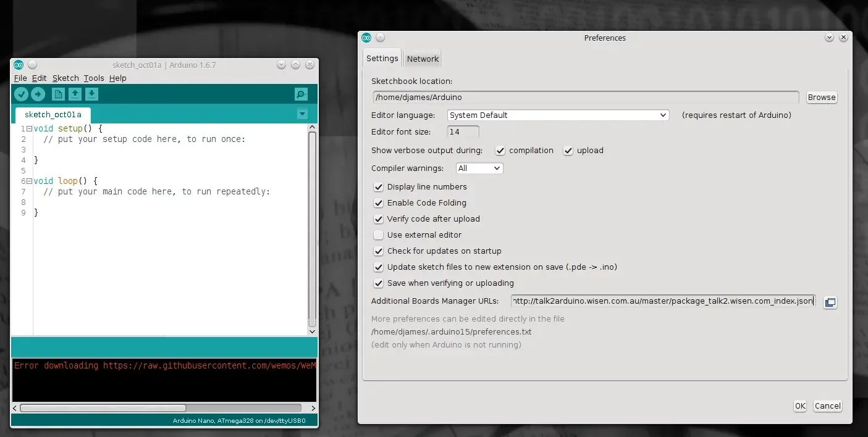
Task: Click the "put your setup code here" comment
Action: tap(144, 139)
